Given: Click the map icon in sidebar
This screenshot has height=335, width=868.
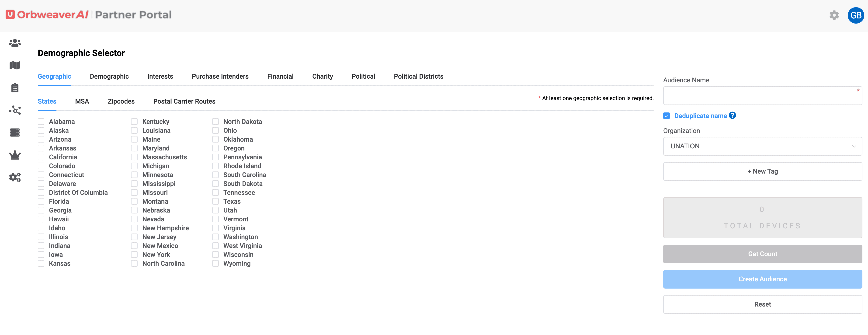Looking at the screenshot, I should click(x=15, y=65).
